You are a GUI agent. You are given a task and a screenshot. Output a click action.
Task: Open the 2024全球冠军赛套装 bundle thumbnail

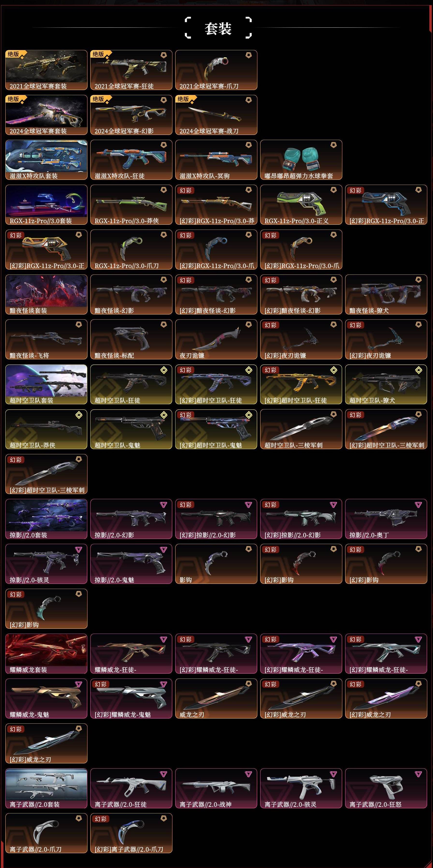pyautogui.click(x=46, y=115)
